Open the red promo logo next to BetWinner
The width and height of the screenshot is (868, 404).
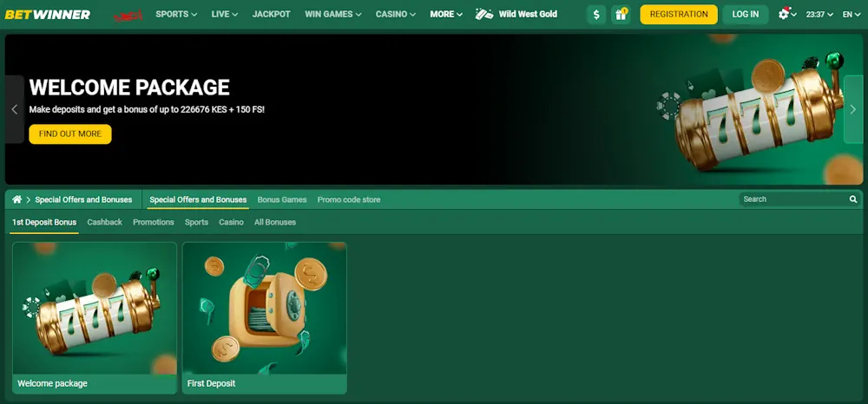tap(128, 16)
